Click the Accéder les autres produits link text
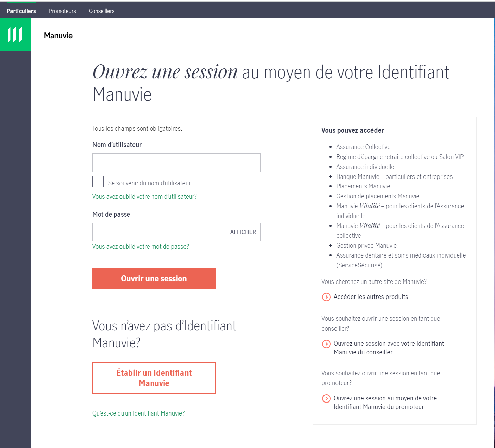 coord(371,297)
